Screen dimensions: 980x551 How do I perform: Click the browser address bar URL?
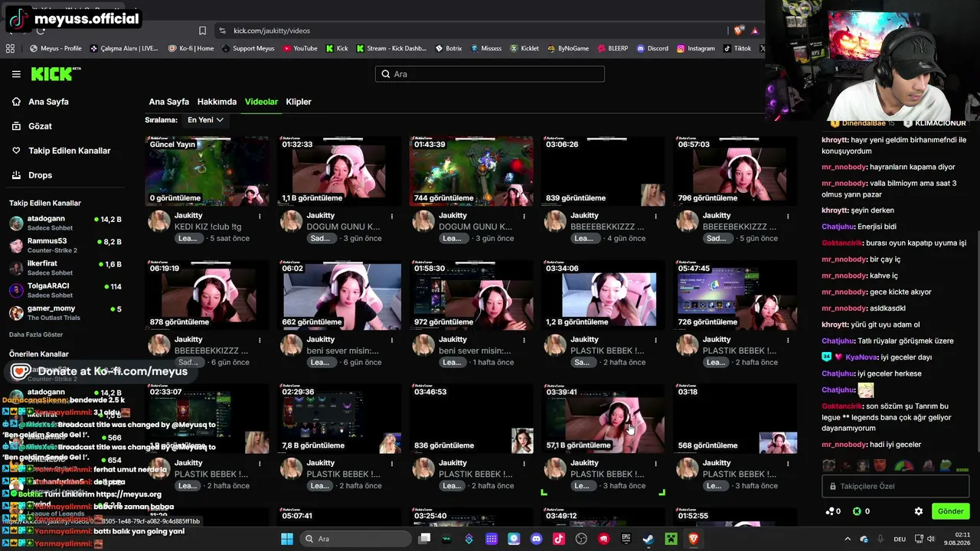[272, 31]
